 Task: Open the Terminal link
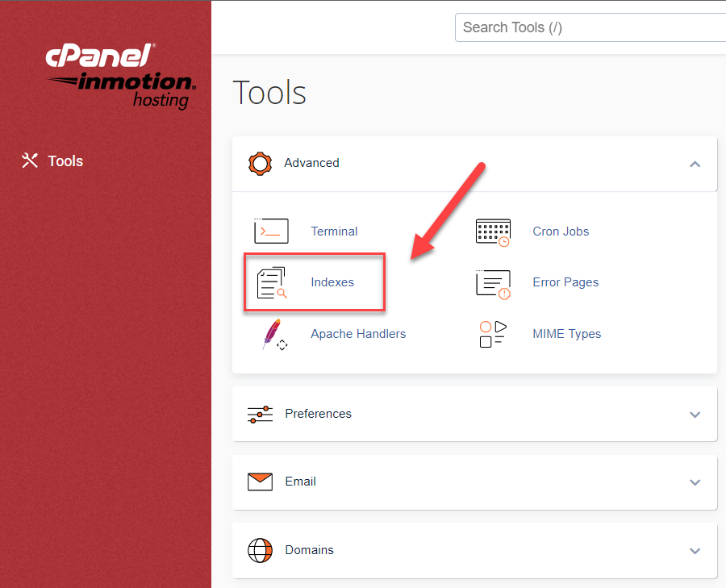[x=334, y=231]
